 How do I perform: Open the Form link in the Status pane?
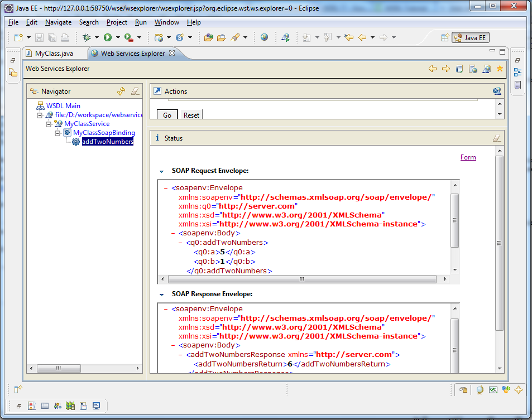point(468,157)
